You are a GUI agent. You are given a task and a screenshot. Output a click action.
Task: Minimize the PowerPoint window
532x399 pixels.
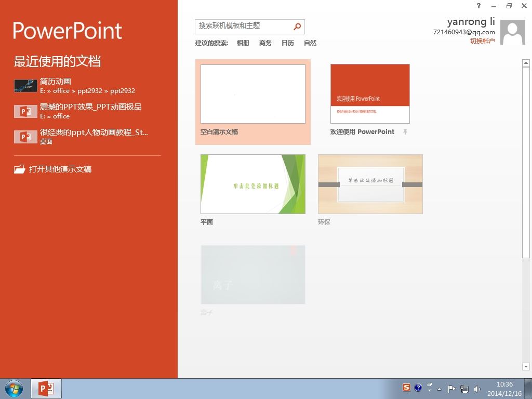494,6
